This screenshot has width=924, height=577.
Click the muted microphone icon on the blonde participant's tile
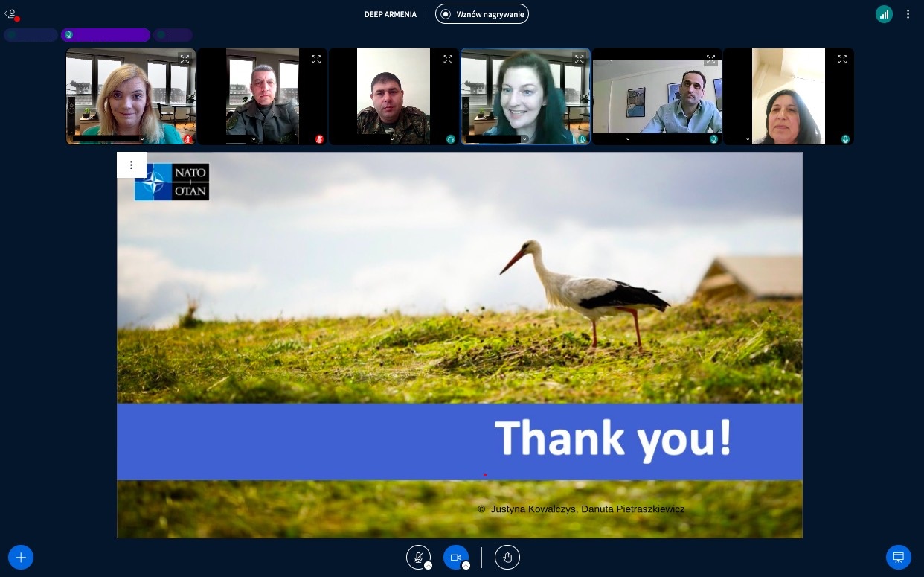[188, 139]
